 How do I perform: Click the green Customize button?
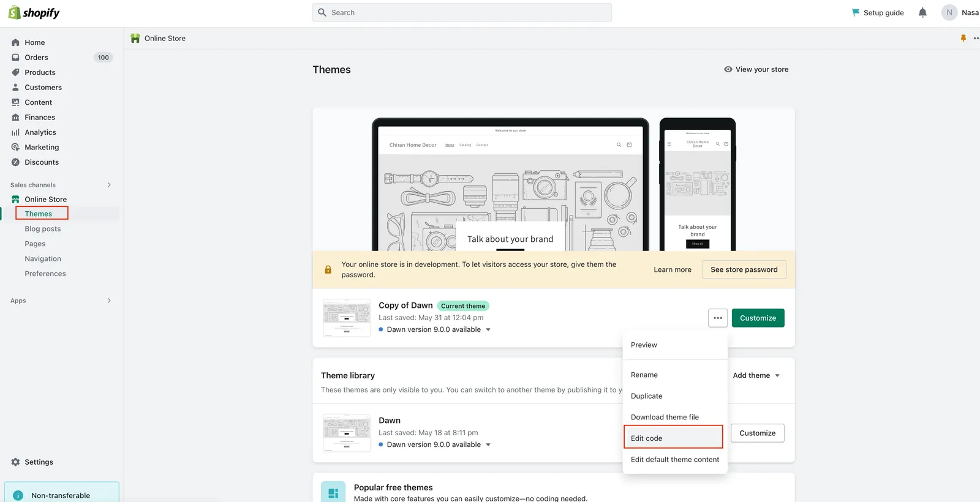click(758, 318)
